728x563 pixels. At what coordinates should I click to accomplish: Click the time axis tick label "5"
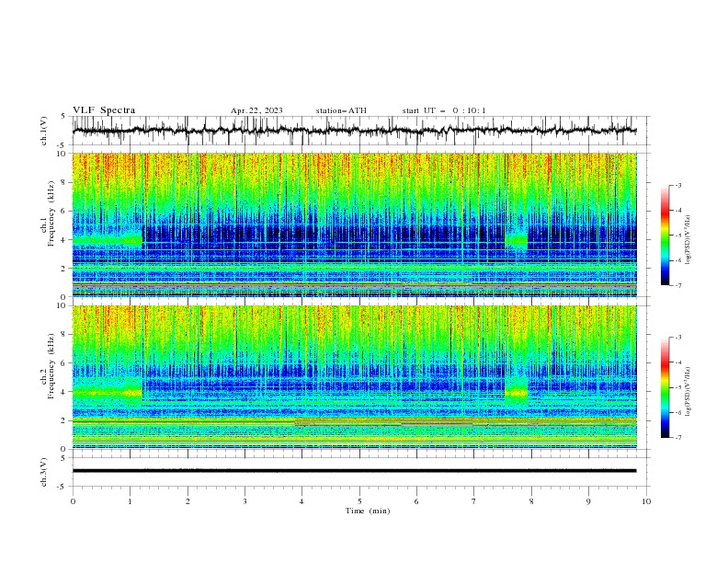point(359,501)
